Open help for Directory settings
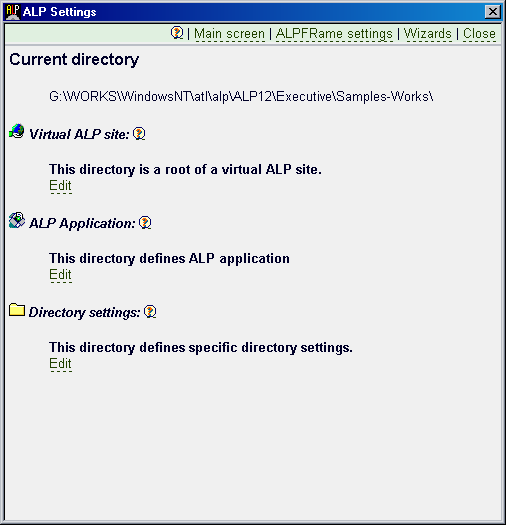 pyautogui.click(x=150, y=312)
